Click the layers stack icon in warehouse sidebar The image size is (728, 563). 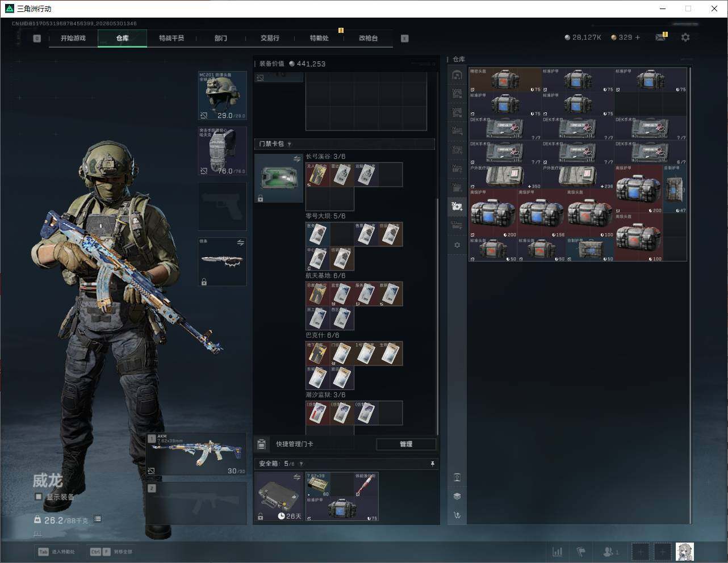point(457,496)
